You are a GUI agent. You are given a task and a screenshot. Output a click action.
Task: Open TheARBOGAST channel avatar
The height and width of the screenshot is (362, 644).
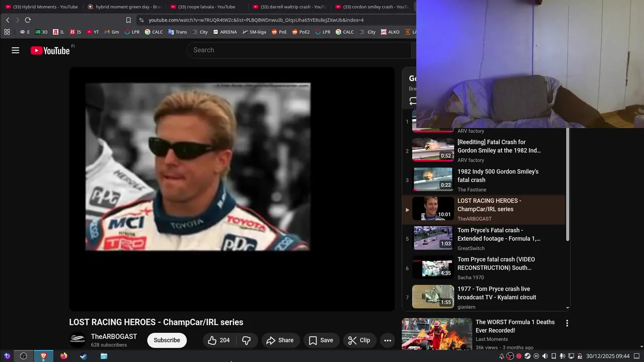coord(77,340)
